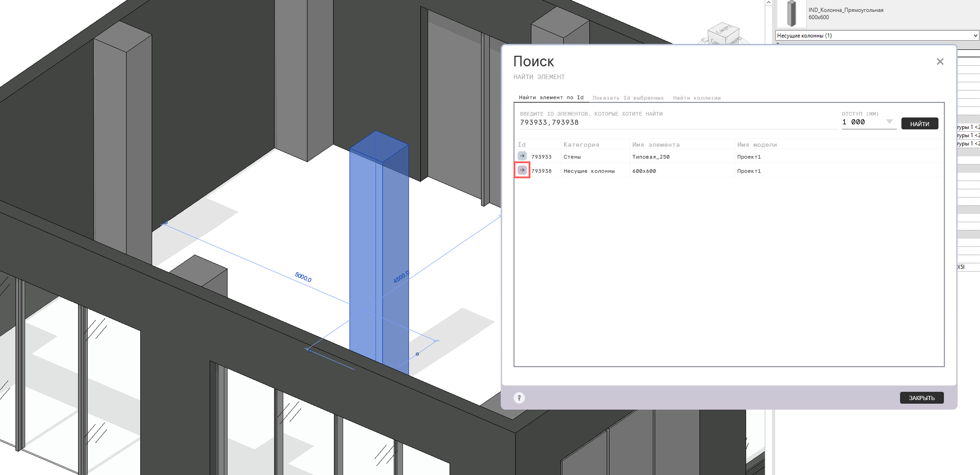
Task: Click the Имя элемента column header
Action: pyautogui.click(x=656, y=145)
